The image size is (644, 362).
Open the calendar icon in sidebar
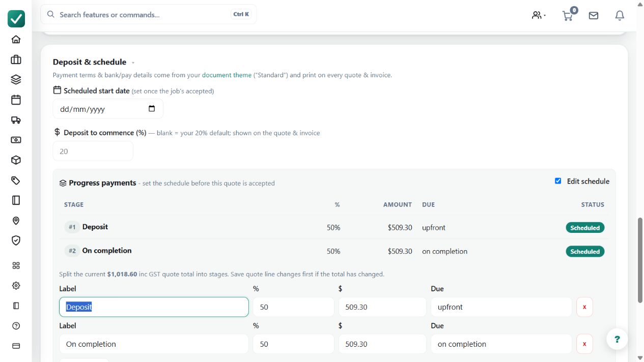(x=16, y=100)
